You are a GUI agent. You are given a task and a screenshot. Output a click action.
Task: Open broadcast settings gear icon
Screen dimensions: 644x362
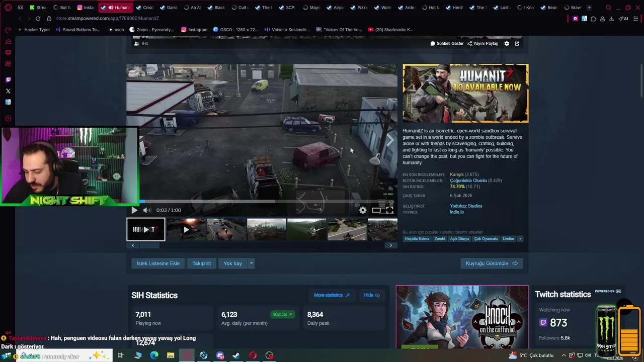507,44
